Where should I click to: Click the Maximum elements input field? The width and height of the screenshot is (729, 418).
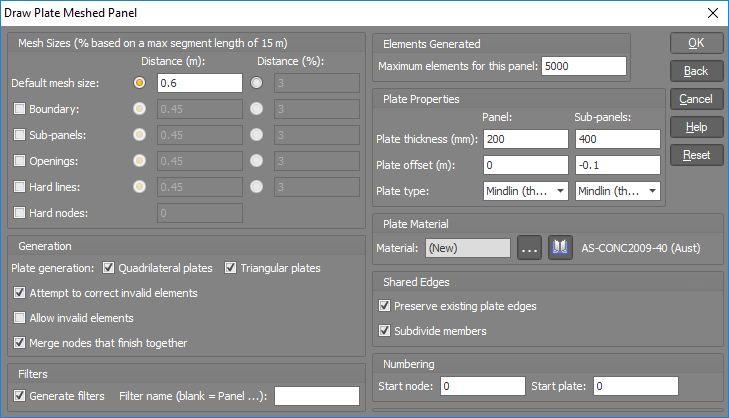pos(583,66)
